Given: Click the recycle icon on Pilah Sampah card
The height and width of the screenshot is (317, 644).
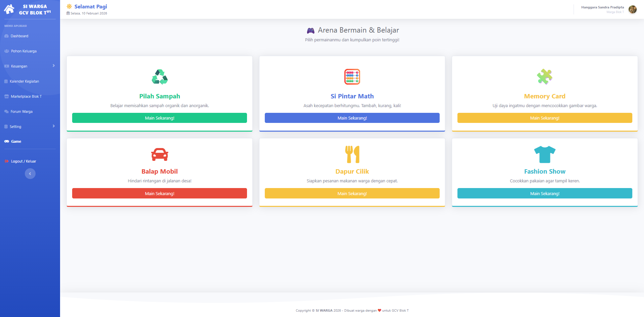Looking at the screenshot, I should coord(159,77).
